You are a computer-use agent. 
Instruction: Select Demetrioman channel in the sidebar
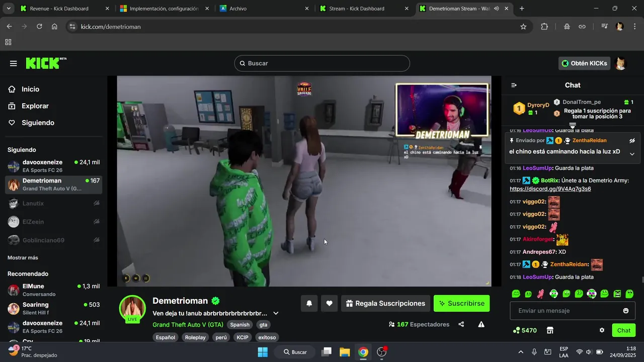53,185
